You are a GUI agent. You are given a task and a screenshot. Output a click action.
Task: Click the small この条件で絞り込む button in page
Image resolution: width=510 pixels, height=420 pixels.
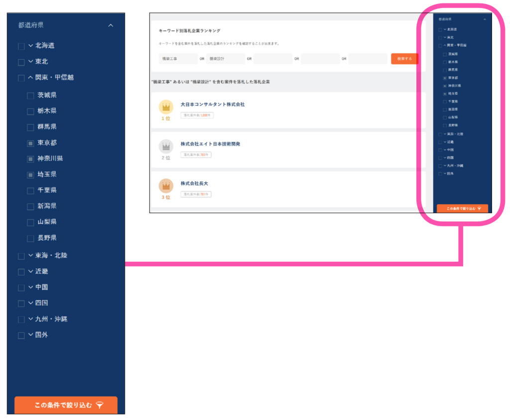point(462,209)
